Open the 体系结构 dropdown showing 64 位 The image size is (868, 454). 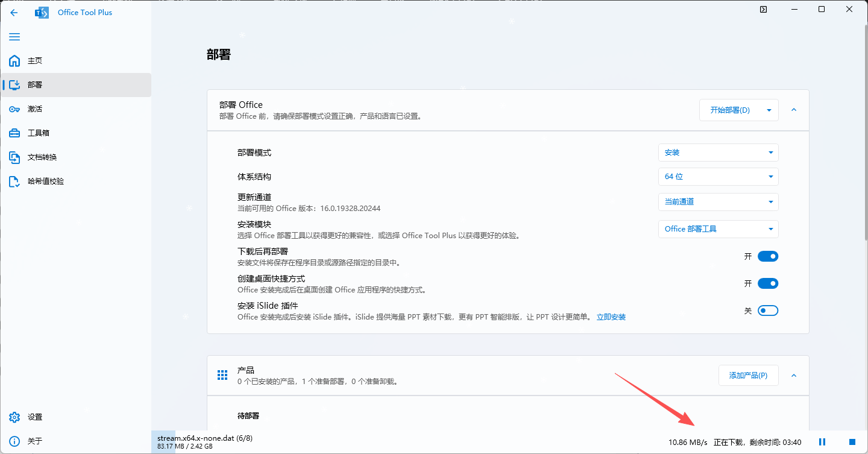718,176
